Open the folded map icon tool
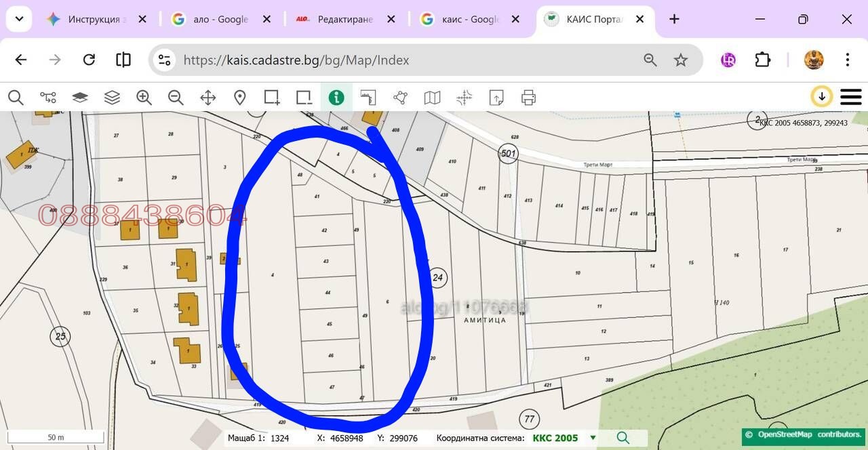This screenshot has width=868, height=450. click(x=432, y=98)
